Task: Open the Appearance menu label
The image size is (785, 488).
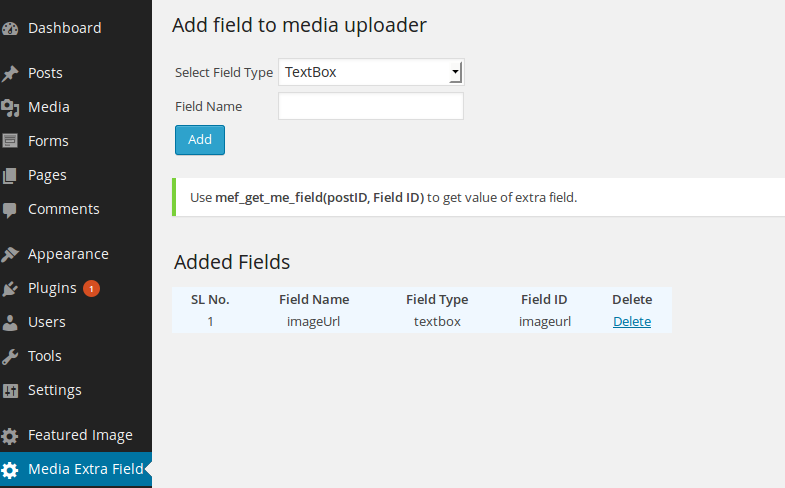Action: coord(68,254)
